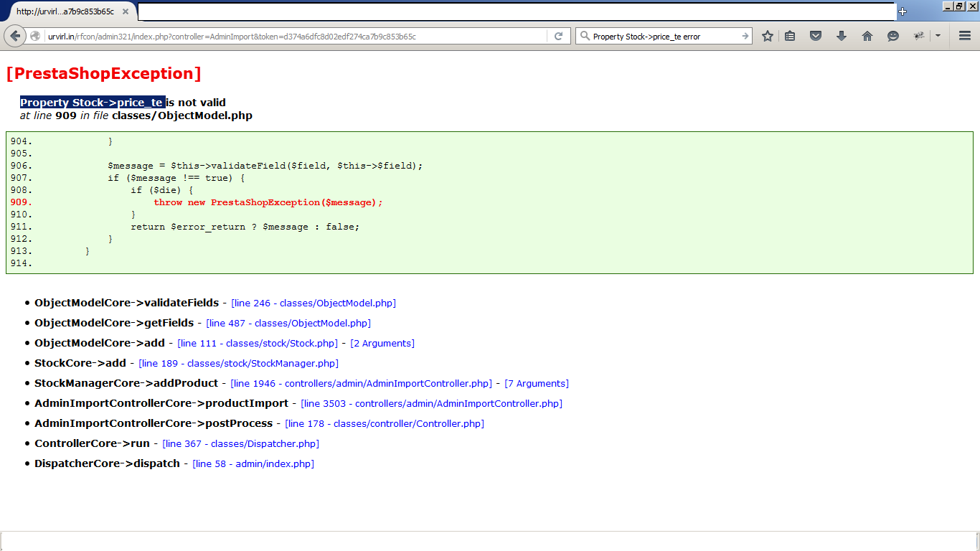Open the bug extension dropdown arrow
Image resolution: width=980 pixels, height=551 pixels.
pyautogui.click(x=938, y=36)
